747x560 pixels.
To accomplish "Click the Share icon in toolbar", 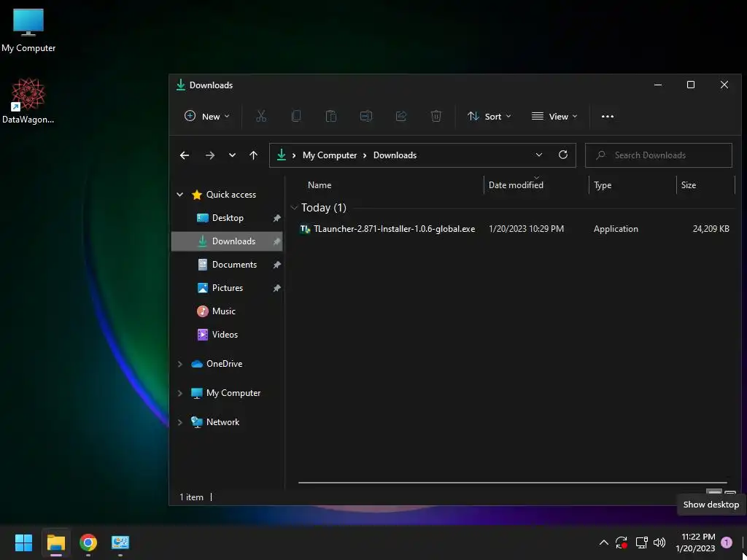I will [x=401, y=116].
